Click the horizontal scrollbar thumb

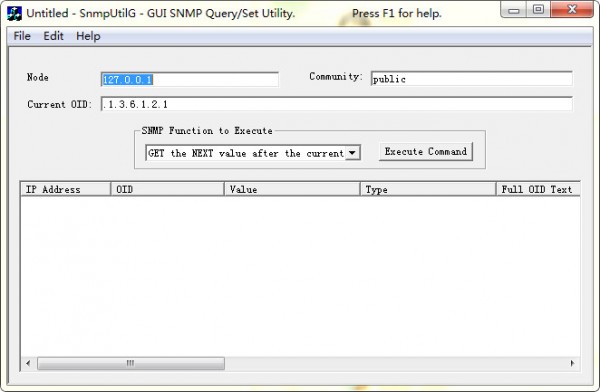click(131, 363)
